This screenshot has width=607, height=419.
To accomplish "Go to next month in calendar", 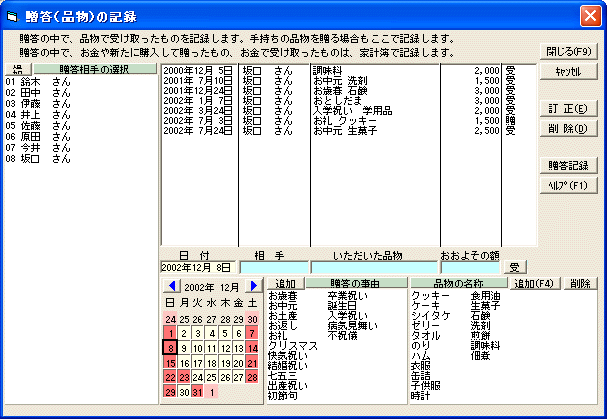I will 253,286.
